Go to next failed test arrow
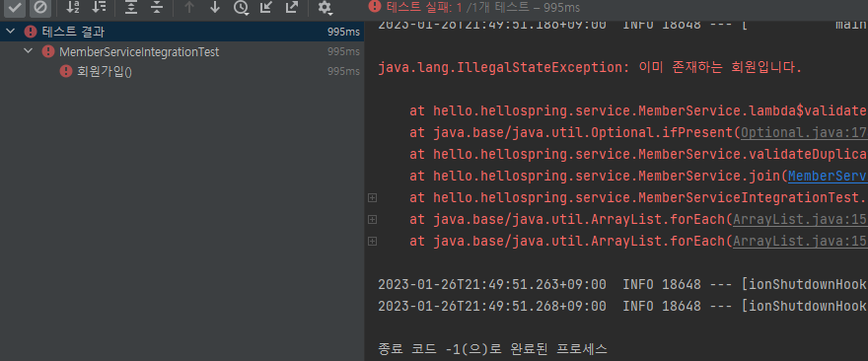868x361 pixels. click(215, 7)
